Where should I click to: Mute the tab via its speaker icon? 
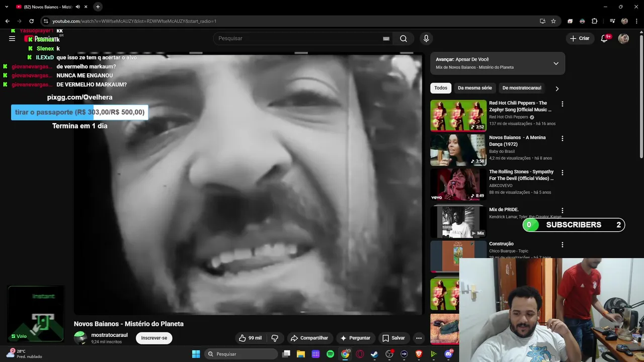click(78, 7)
